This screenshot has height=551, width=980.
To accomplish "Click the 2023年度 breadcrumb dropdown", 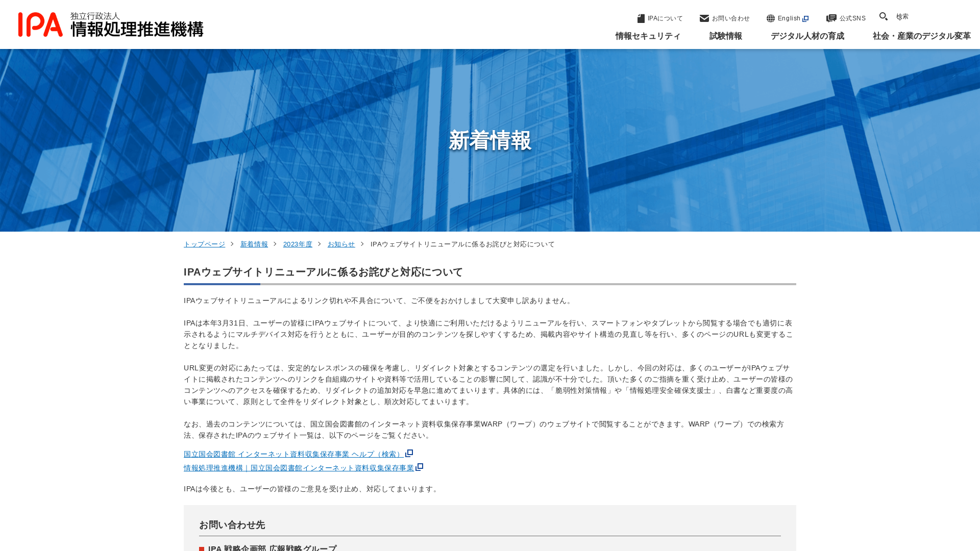I will tap(298, 243).
